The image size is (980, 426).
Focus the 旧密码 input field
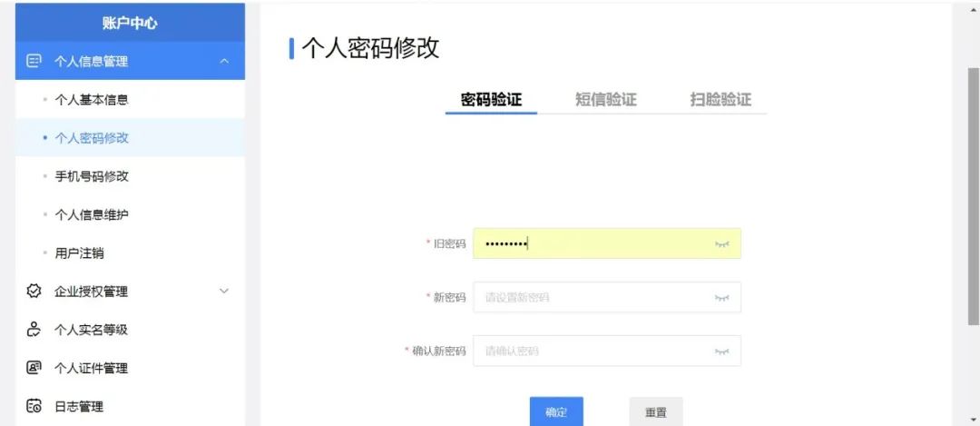607,243
